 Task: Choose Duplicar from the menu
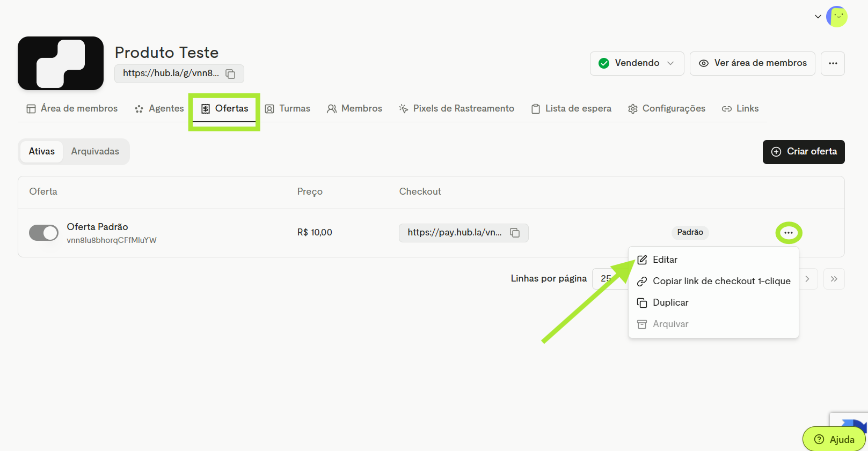[713, 302]
